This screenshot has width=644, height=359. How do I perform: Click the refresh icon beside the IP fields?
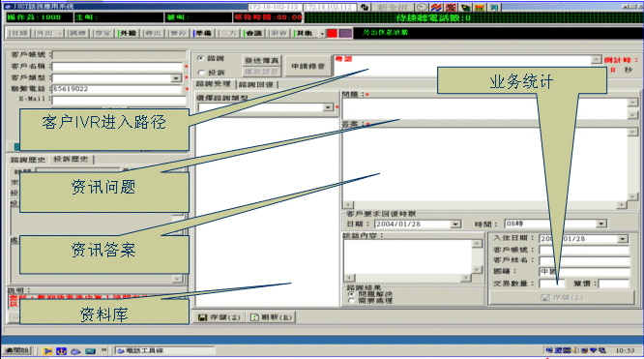point(365,8)
